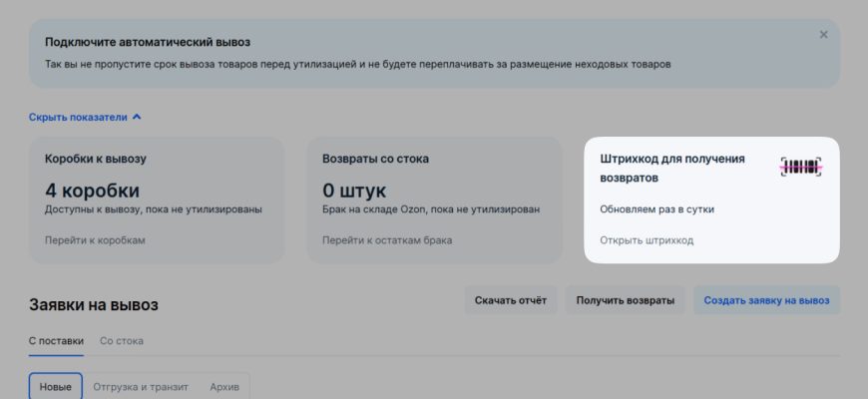This screenshot has height=399, width=868.
Task: Switch to the 'Со стока' tab
Action: click(122, 341)
